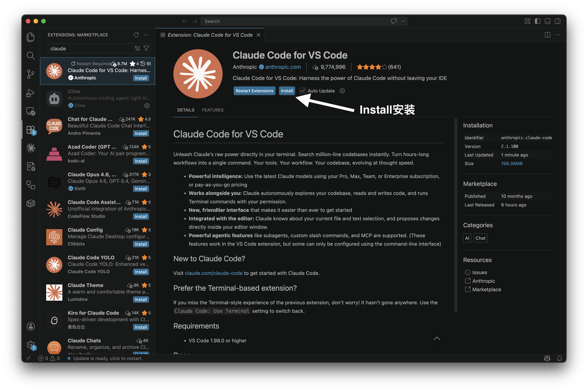Image resolution: width=588 pixels, height=391 pixels.
Task: Open Customize Layout in the title bar
Action: point(527,21)
